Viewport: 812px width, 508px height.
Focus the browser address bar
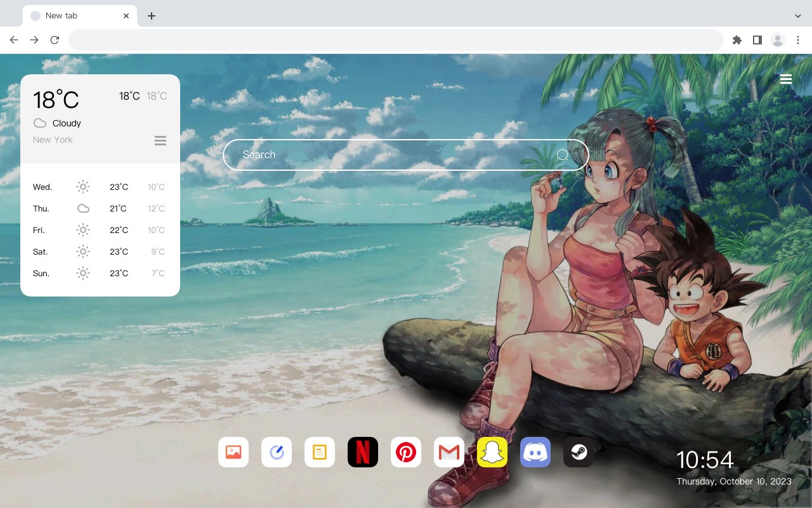point(396,40)
